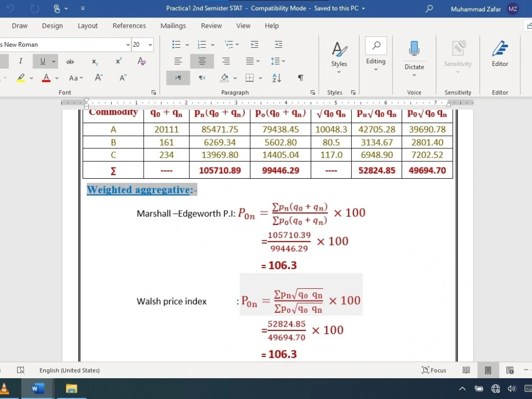This screenshot has width=532, height=399.
Task: Decrease font size
Action: [x=123, y=78]
